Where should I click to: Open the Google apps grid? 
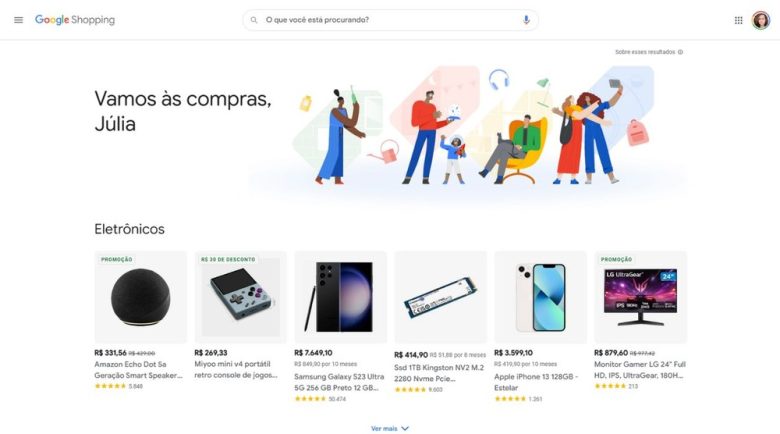[x=739, y=20]
